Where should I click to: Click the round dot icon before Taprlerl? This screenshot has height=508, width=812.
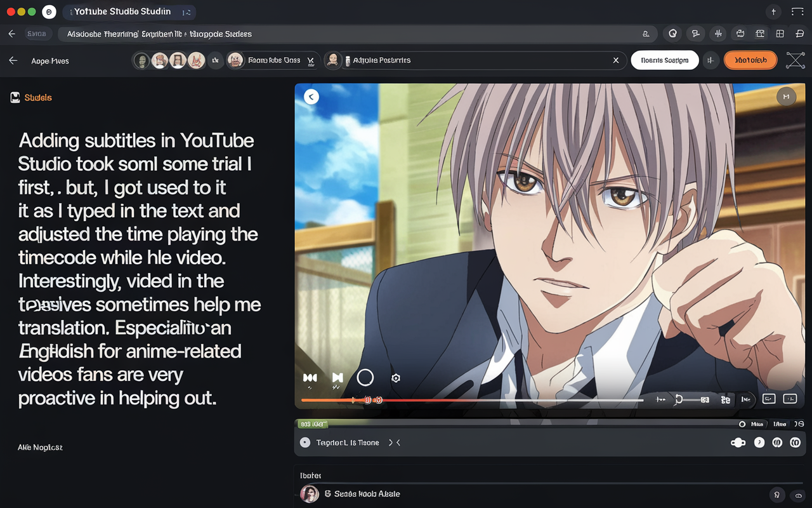(305, 443)
